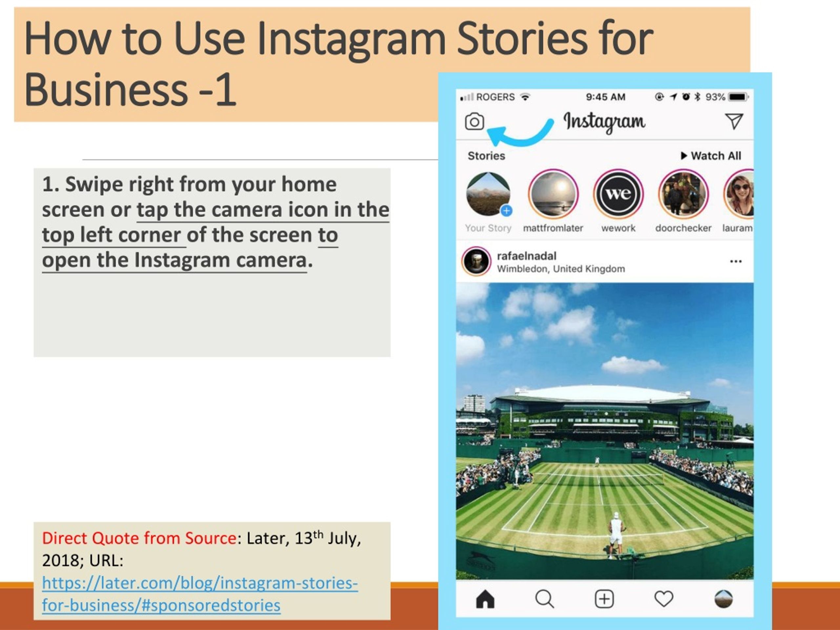Tap the new post plus icon
Viewport: 840px width, 630px height.
click(604, 599)
